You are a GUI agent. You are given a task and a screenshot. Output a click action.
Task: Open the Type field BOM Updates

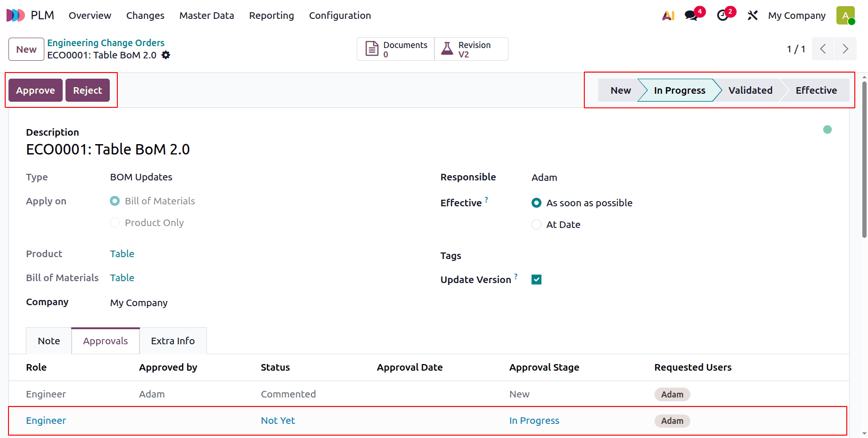click(x=141, y=177)
